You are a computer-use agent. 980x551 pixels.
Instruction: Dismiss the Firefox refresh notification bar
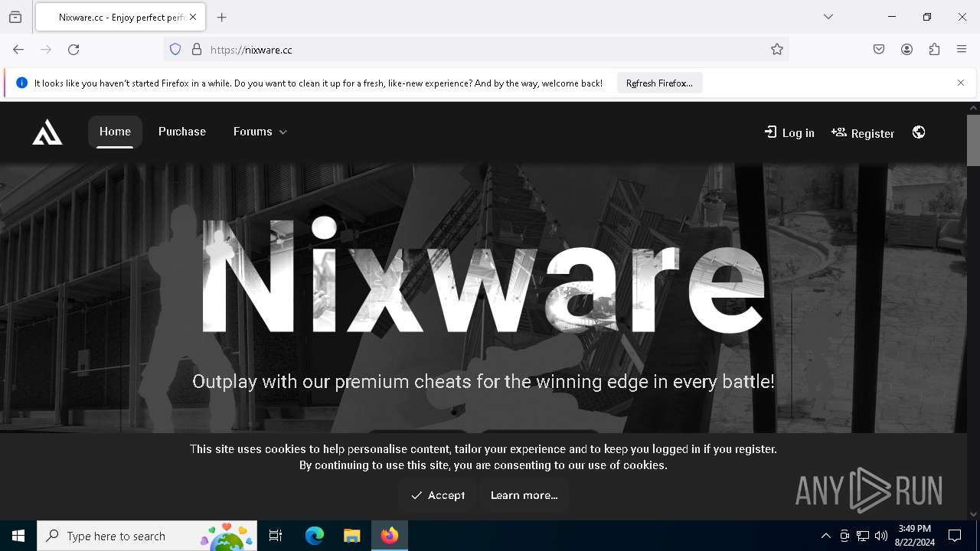[x=961, y=83]
